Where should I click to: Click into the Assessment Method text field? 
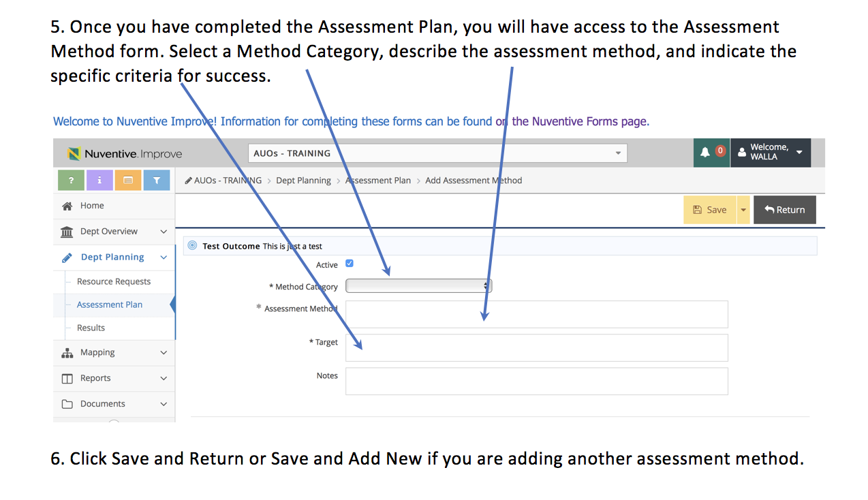click(536, 314)
